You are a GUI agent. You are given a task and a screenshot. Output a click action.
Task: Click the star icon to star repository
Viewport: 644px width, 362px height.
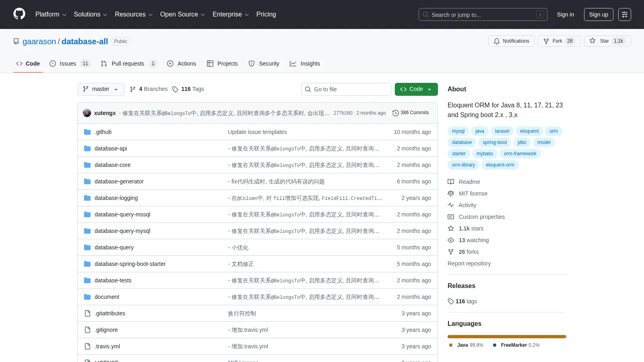(592, 41)
